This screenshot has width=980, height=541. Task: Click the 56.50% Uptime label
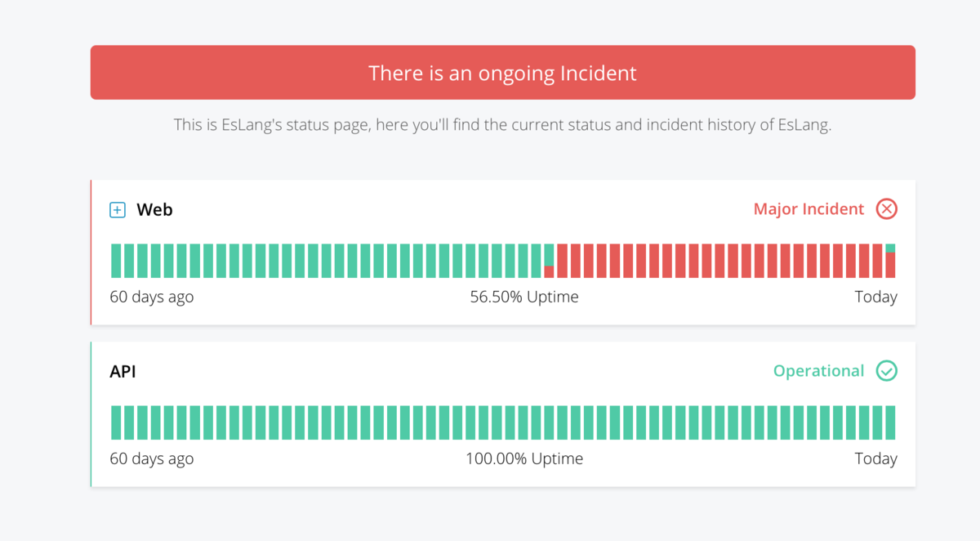click(524, 297)
